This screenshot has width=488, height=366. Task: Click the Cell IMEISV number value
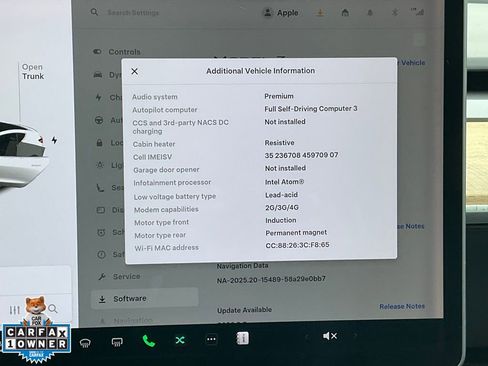[x=301, y=155]
